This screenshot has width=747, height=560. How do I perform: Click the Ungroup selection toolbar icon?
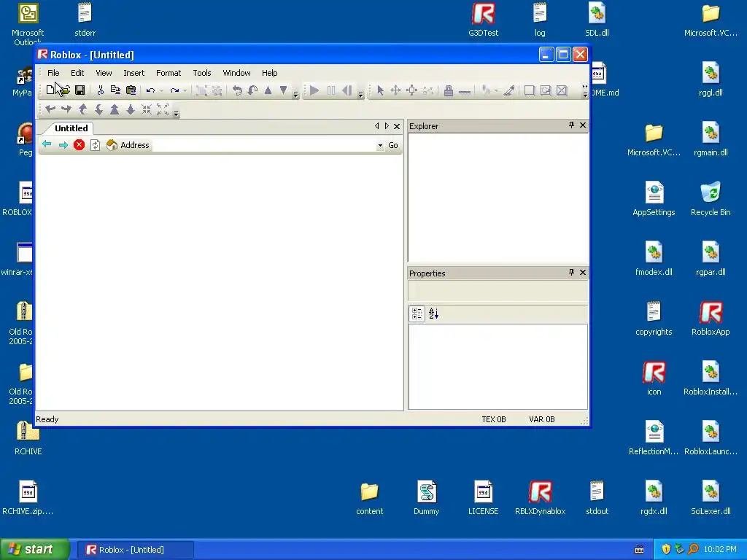[x=217, y=90]
